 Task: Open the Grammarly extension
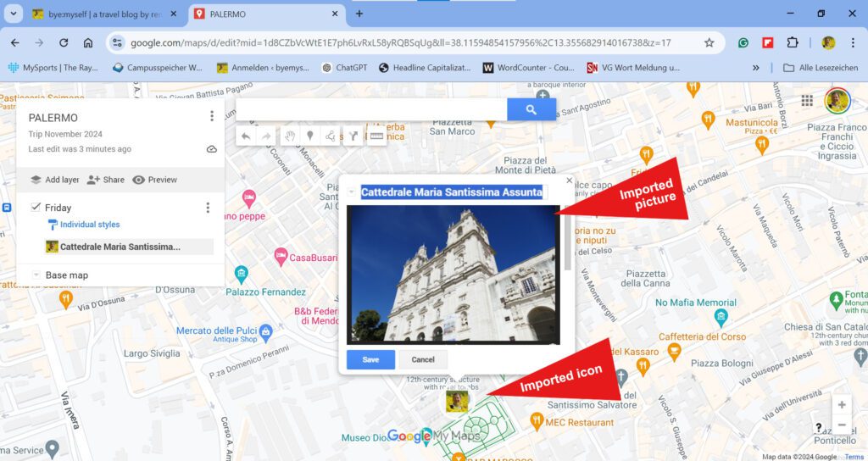click(x=743, y=42)
